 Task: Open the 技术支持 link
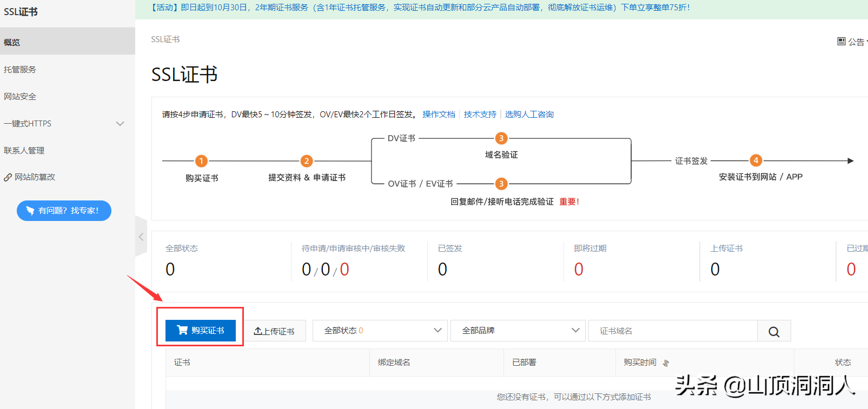(x=480, y=115)
